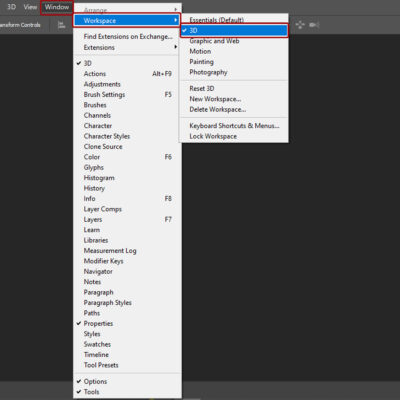Toggle the 3D panel in Window menu

(x=127, y=63)
